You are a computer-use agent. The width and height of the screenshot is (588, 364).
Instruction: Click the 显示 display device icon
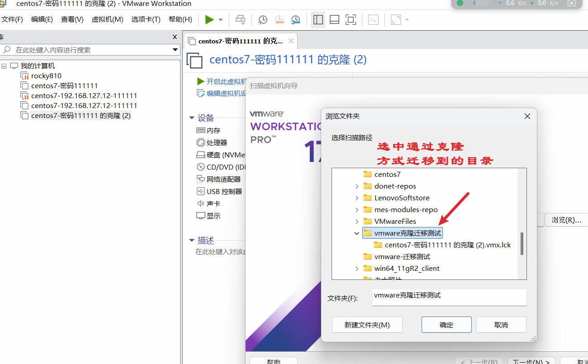coord(201,216)
